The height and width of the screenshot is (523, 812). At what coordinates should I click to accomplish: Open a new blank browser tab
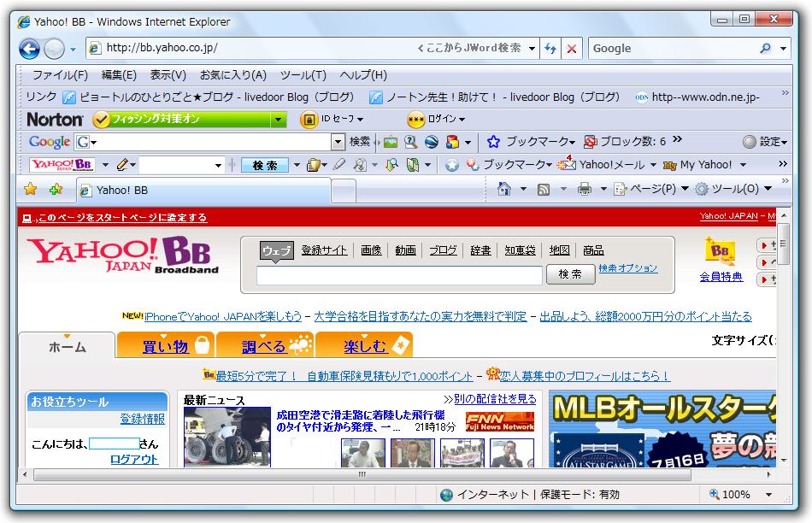[x=343, y=191]
